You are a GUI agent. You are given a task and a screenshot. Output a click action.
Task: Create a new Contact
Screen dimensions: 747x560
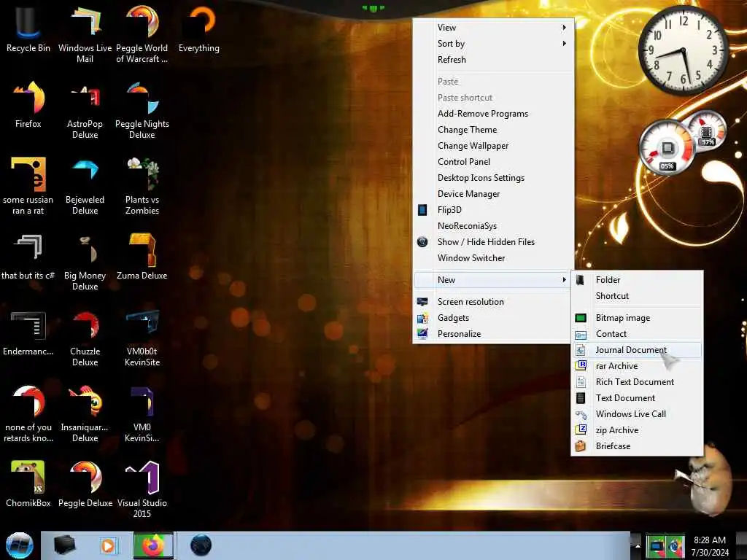pyautogui.click(x=637, y=334)
